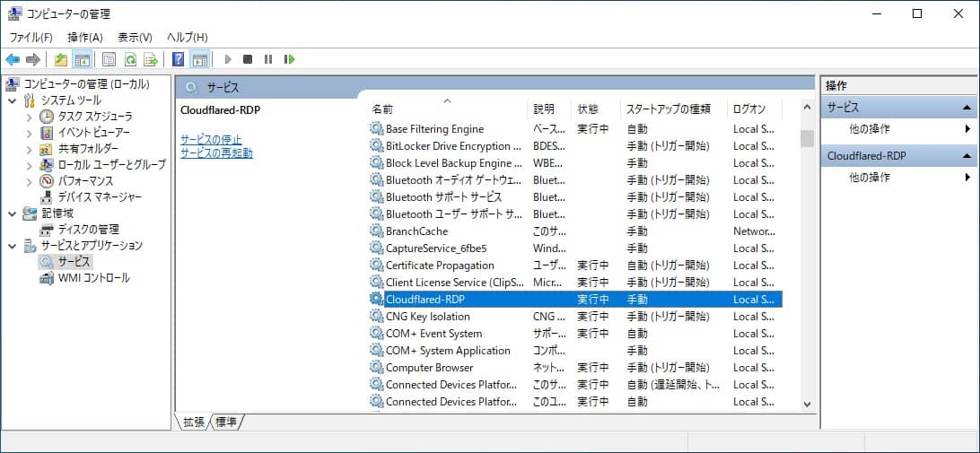Screen dimensions: 980x453
Task: Click the Pause Service toolbar icon
Action: click(268, 59)
